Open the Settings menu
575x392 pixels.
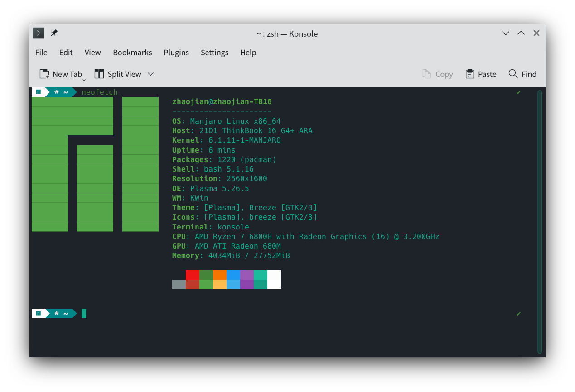coord(214,53)
